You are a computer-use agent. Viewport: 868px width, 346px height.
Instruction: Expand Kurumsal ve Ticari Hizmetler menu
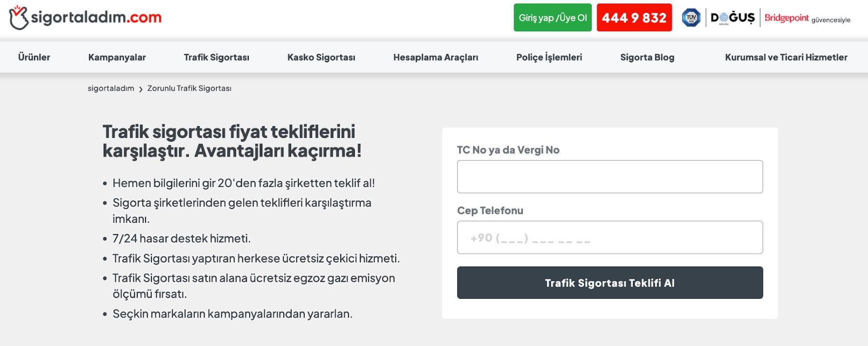pos(786,58)
